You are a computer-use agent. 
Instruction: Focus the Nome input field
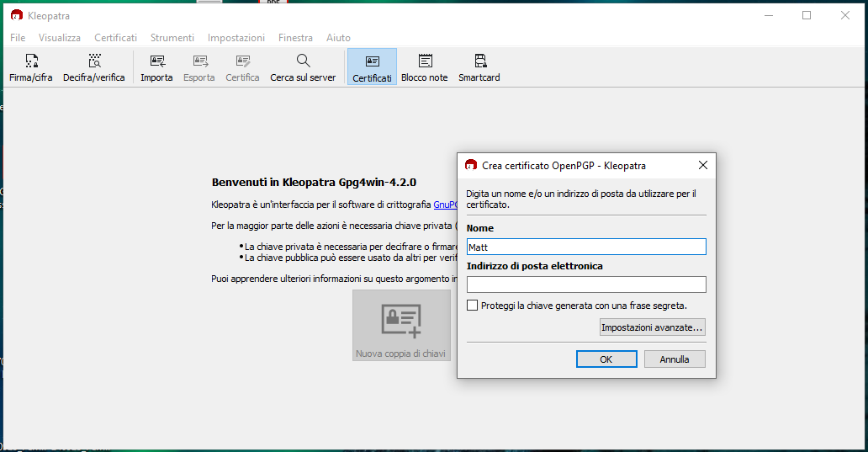click(586, 247)
